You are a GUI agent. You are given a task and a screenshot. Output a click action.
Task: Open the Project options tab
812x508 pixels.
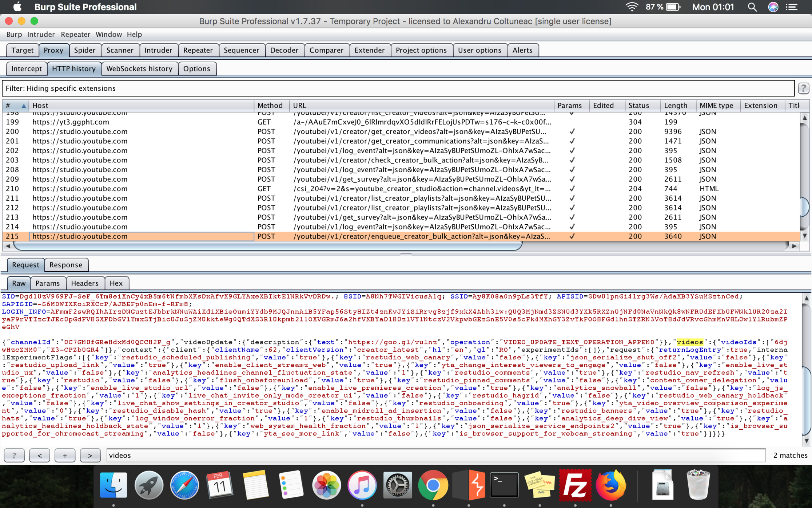(421, 50)
